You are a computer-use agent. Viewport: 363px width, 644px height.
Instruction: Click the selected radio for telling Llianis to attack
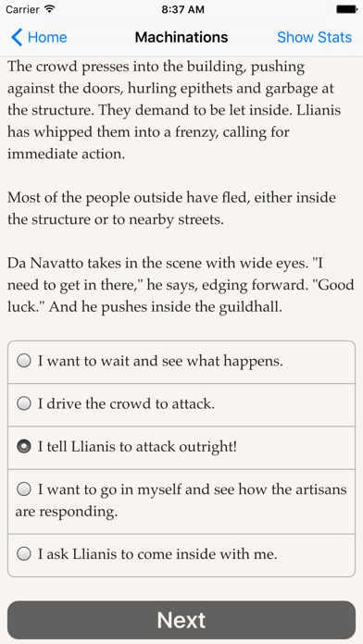tap(24, 446)
